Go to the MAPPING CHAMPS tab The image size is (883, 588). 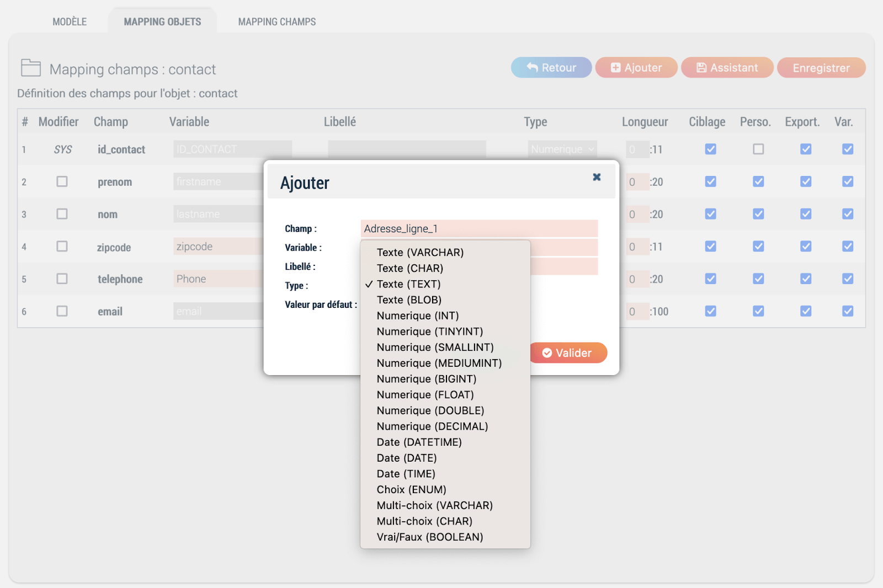277,22
